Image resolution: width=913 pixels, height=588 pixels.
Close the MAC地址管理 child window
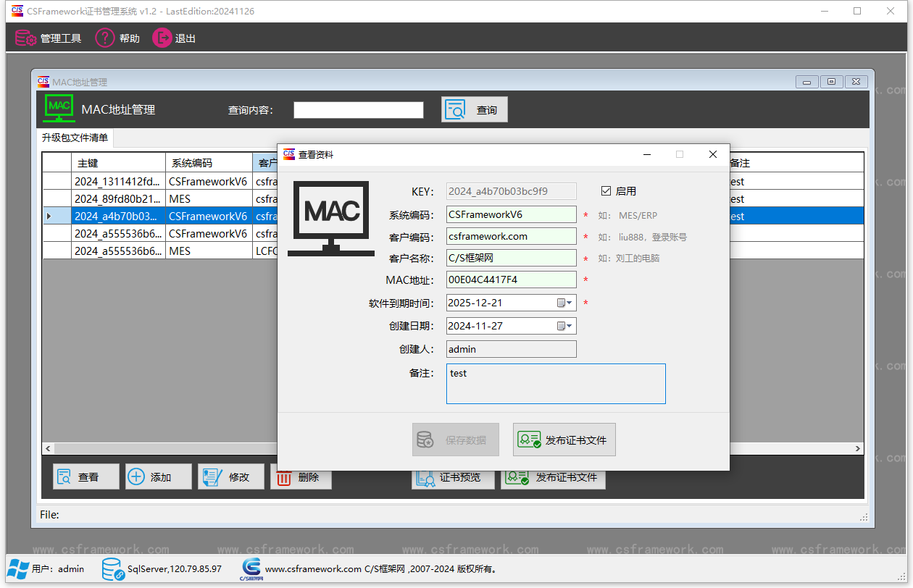[x=856, y=82]
